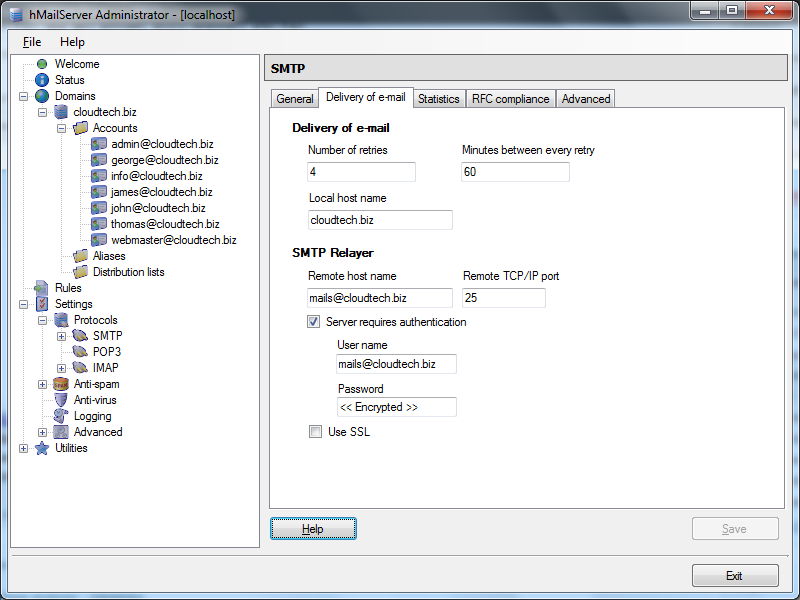Image resolution: width=800 pixels, height=600 pixels.
Task: Open the File menu
Action: click(x=32, y=42)
